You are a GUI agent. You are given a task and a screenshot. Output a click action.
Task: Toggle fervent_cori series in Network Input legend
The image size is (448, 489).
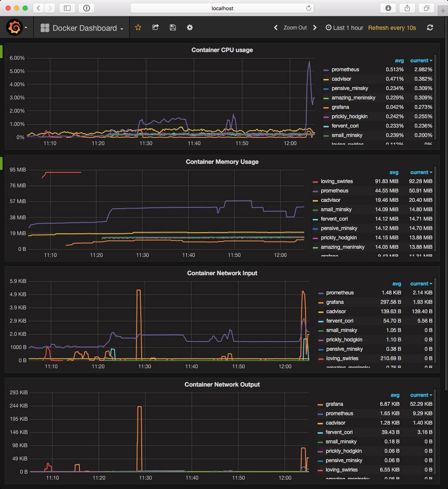click(340, 320)
